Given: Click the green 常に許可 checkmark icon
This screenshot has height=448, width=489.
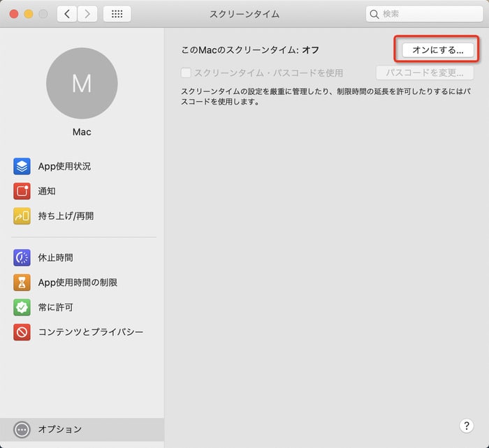Looking at the screenshot, I should click(x=22, y=307).
